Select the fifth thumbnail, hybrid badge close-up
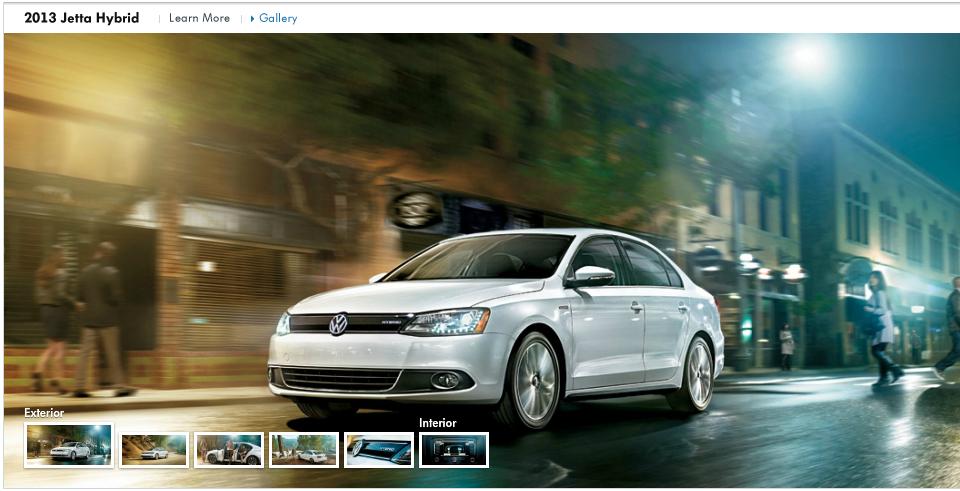Image resolution: width=960 pixels, height=491 pixels. point(379,450)
